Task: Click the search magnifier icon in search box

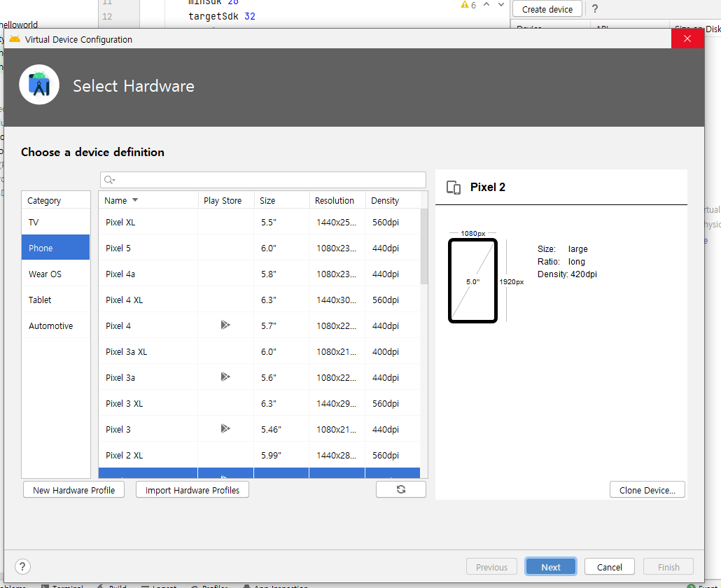Action: click(x=109, y=180)
